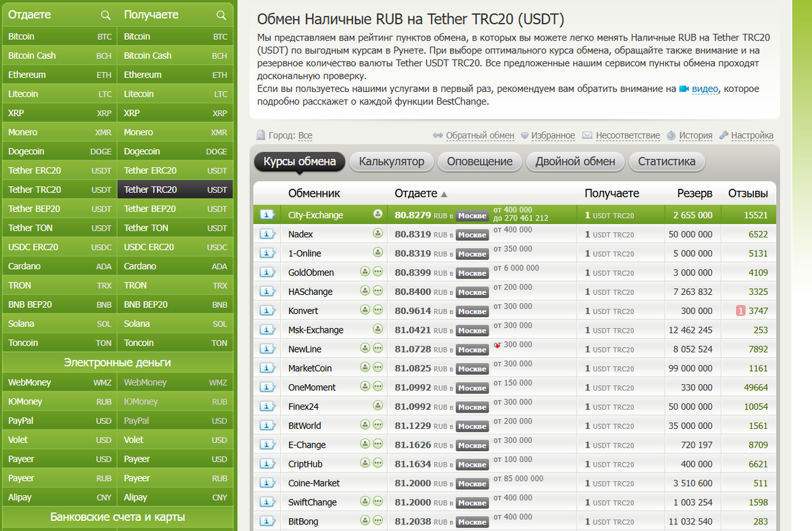812x531 pixels.
Task: Open the BitBong info icon
Action: [267, 522]
